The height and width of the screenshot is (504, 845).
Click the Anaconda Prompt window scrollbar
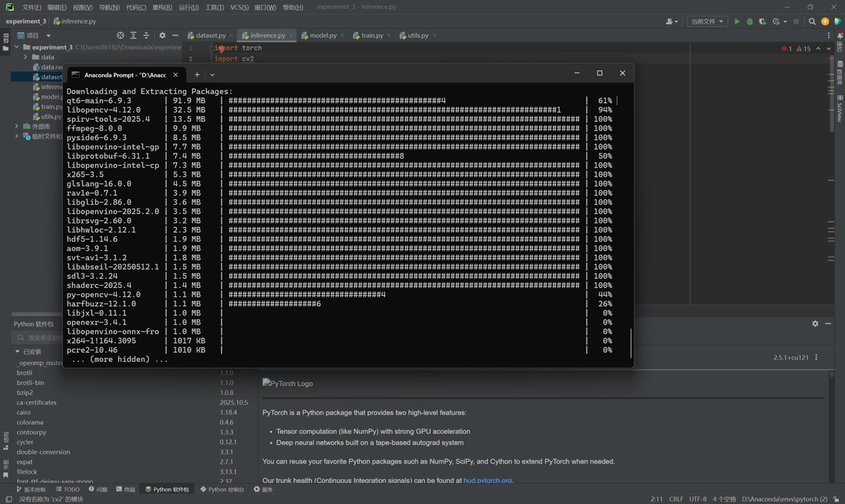coord(630,343)
